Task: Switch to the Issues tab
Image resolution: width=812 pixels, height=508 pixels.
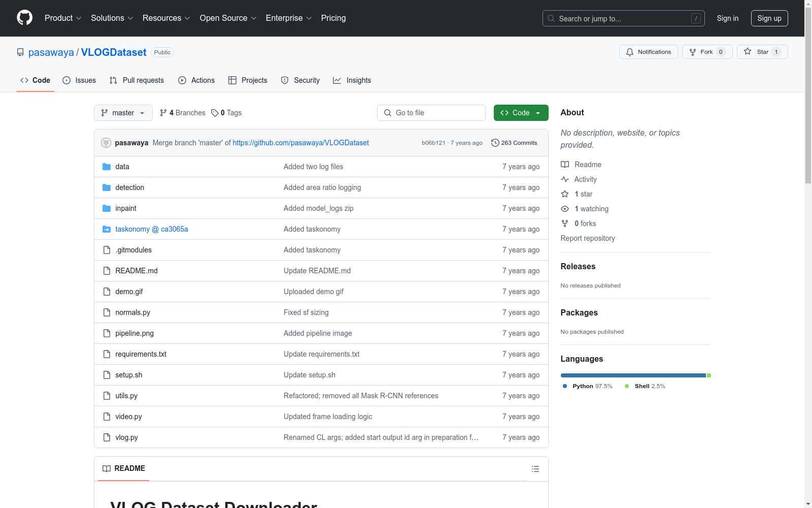Action: pos(79,80)
